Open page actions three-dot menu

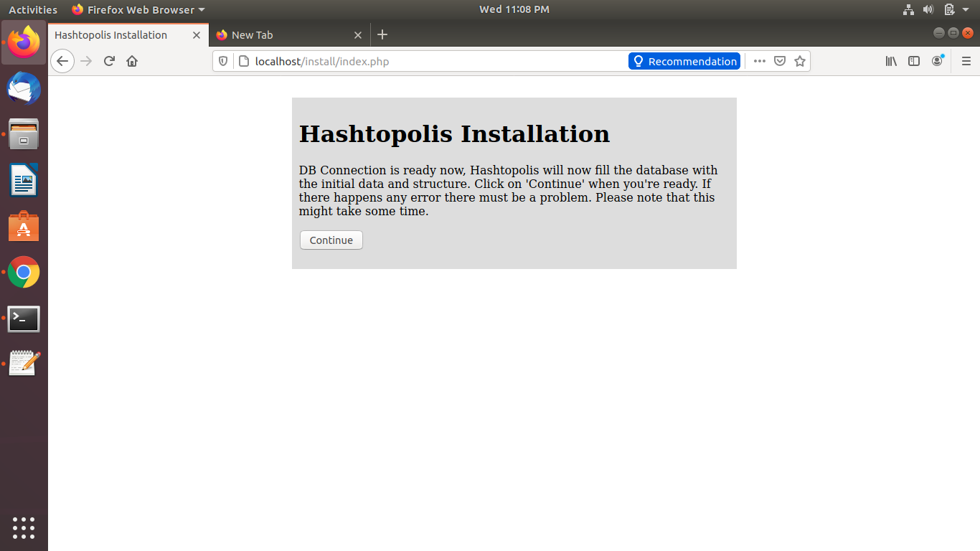pos(760,61)
